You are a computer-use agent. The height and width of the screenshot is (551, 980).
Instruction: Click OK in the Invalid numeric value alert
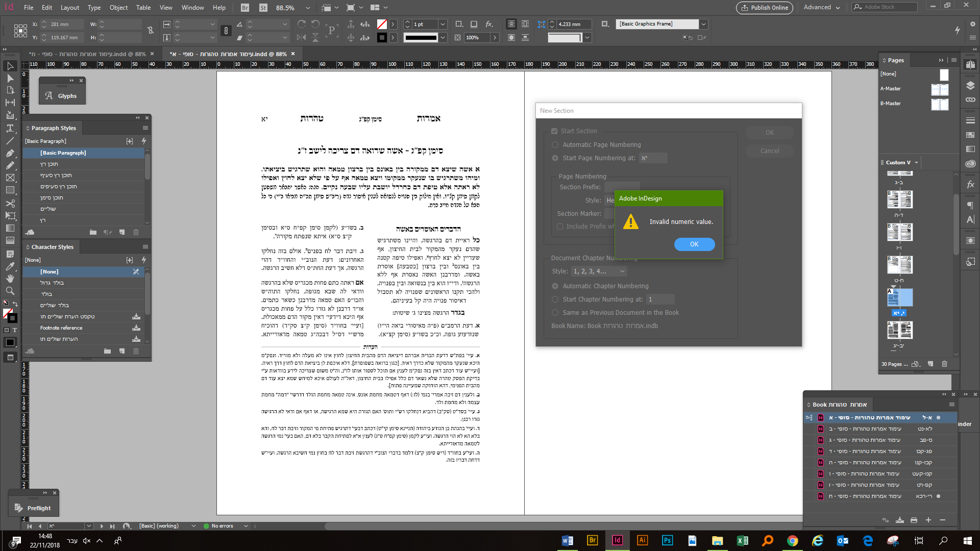pos(694,244)
